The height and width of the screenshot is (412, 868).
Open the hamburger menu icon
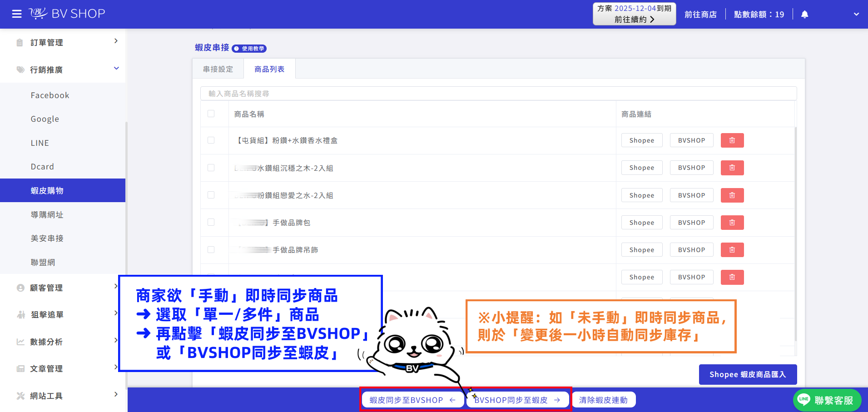click(17, 14)
